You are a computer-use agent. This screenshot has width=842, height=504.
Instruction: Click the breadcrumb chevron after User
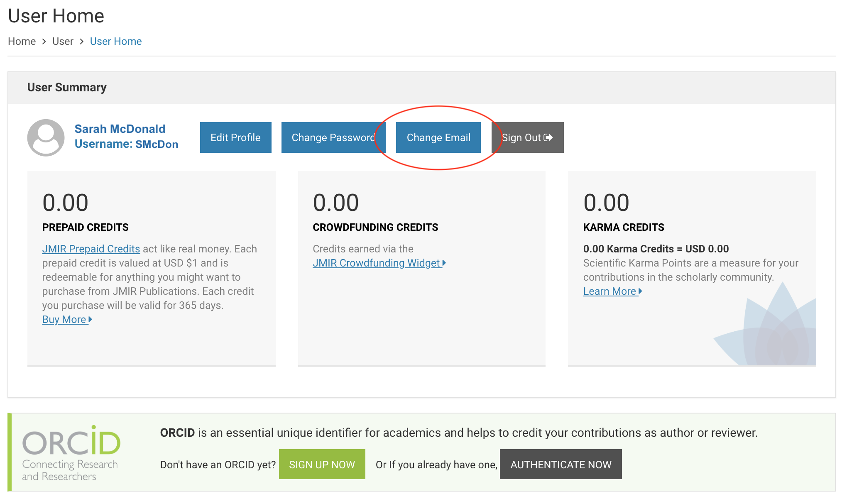pos(82,42)
